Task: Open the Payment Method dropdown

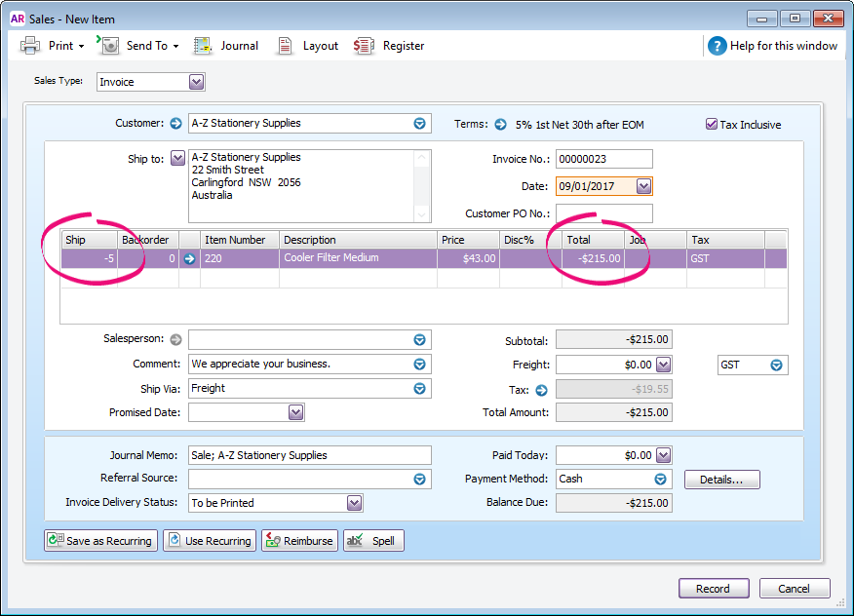Action: point(661,479)
